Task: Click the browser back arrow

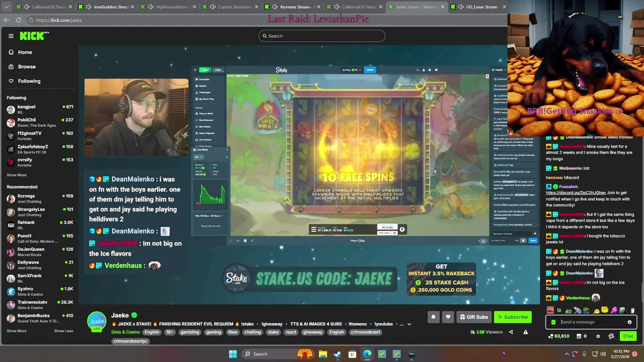Action: tap(7, 20)
